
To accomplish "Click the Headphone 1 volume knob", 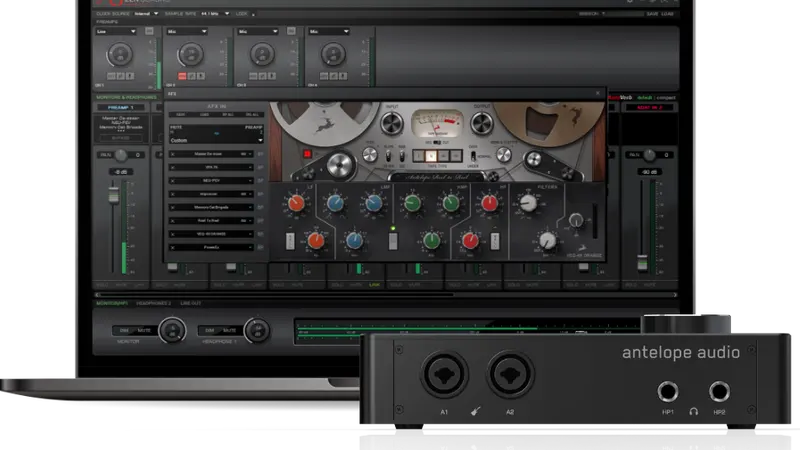I will 256,330.
